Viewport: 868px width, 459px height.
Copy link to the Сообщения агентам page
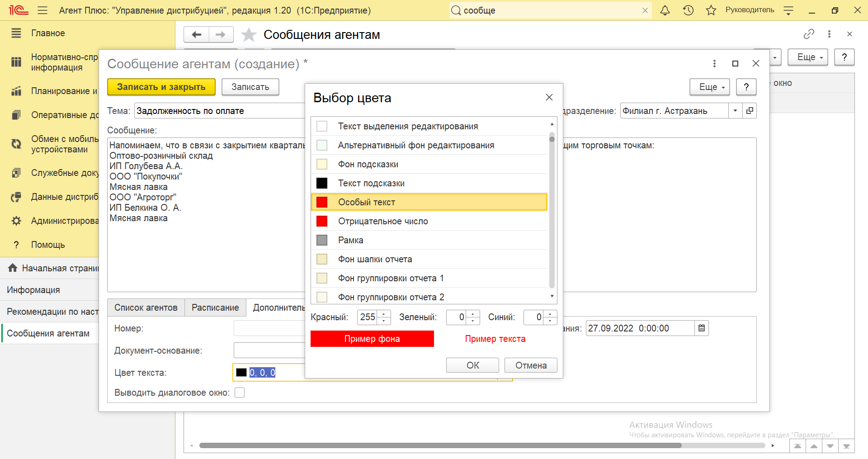pyautogui.click(x=809, y=34)
